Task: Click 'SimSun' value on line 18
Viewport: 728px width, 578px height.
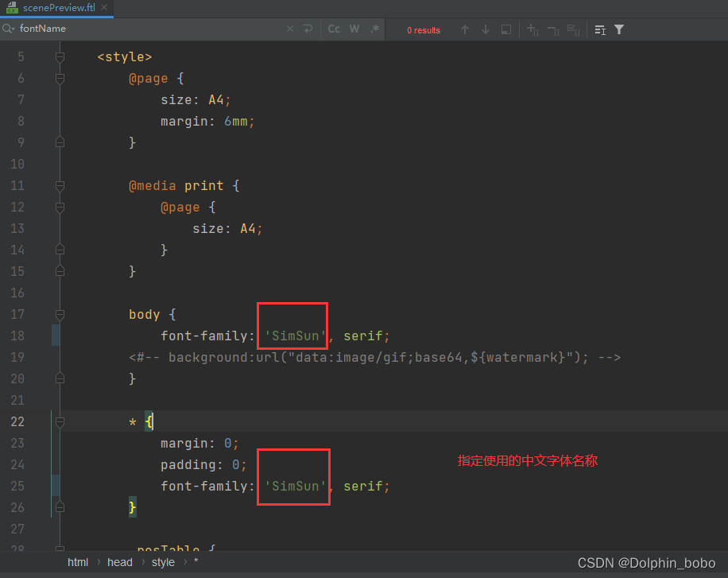Action: [x=296, y=336]
